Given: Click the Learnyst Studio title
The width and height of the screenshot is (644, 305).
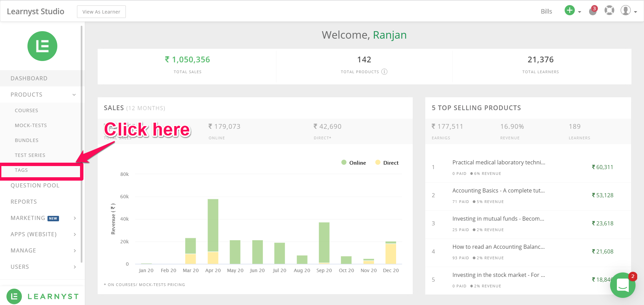Looking at the screenshot, I should (x=36, y=11).
